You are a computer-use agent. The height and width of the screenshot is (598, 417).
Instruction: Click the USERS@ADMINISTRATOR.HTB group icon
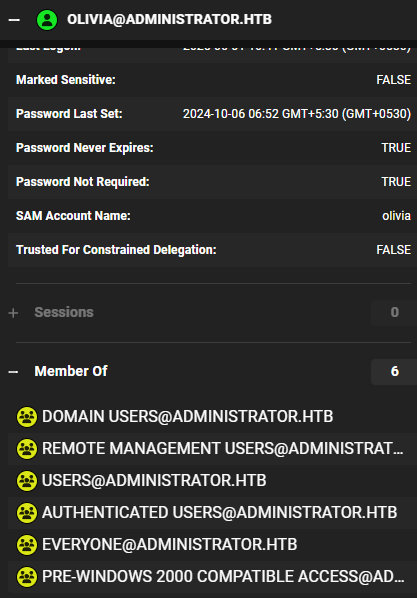coord(27,481)
